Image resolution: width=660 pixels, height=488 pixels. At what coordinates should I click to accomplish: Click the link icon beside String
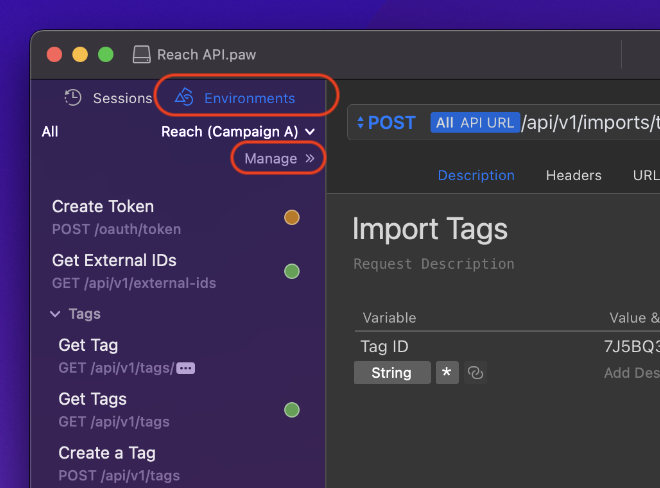(476, 373)
